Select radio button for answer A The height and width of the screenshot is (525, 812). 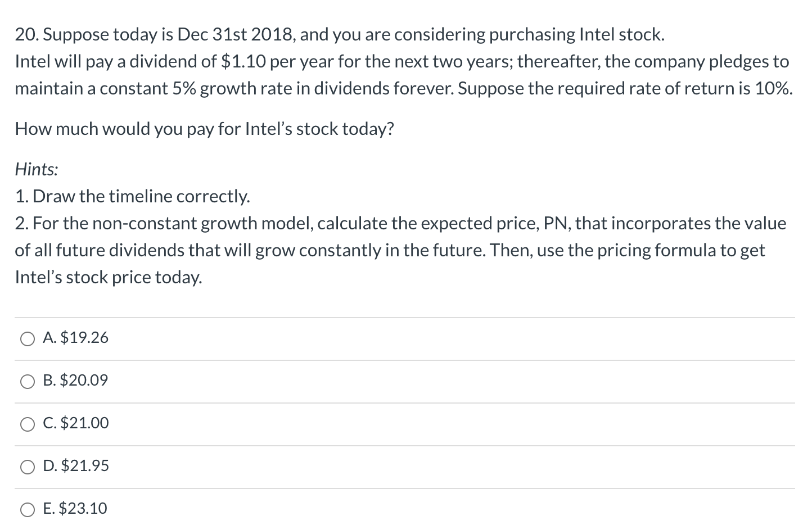click(x=28, y=339)
